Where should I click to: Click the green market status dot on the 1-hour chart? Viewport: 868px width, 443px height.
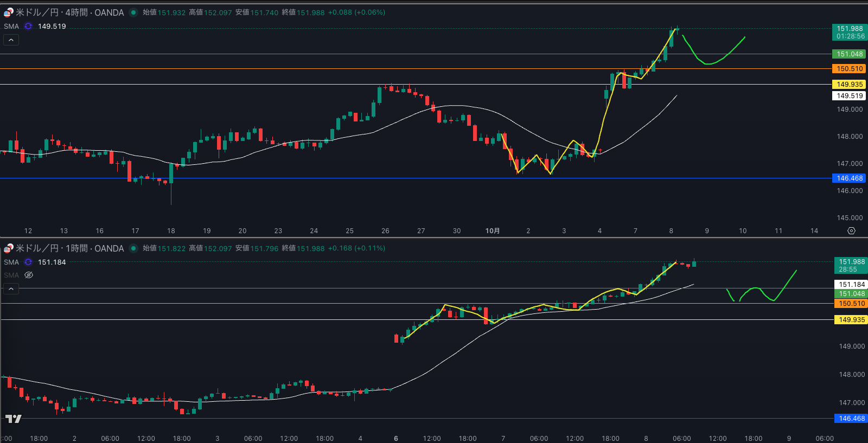tap(133, 248)
